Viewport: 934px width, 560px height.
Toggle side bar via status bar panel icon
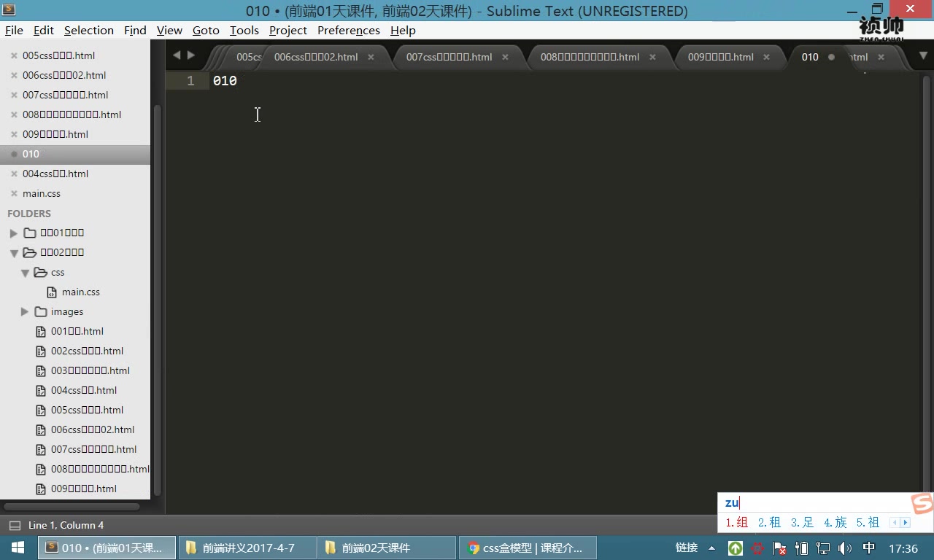15,525
